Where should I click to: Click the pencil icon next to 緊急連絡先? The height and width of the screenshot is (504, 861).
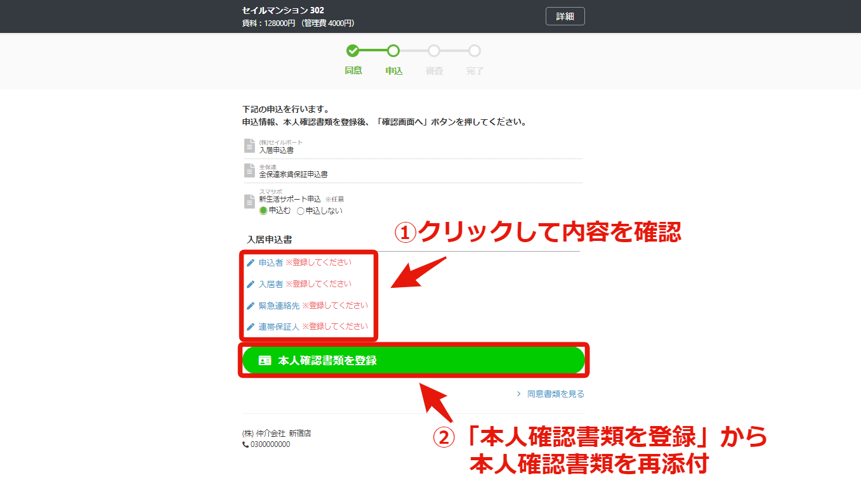[251, 306]
